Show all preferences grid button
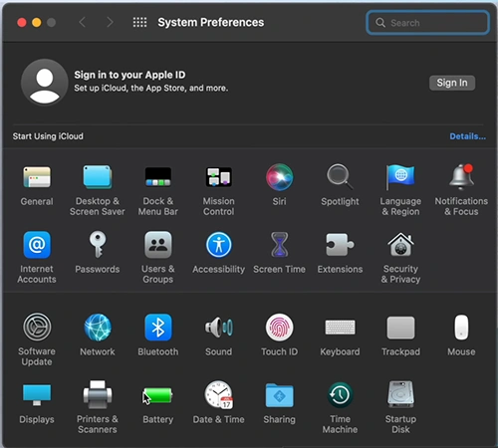 click(x=139, y=22)
